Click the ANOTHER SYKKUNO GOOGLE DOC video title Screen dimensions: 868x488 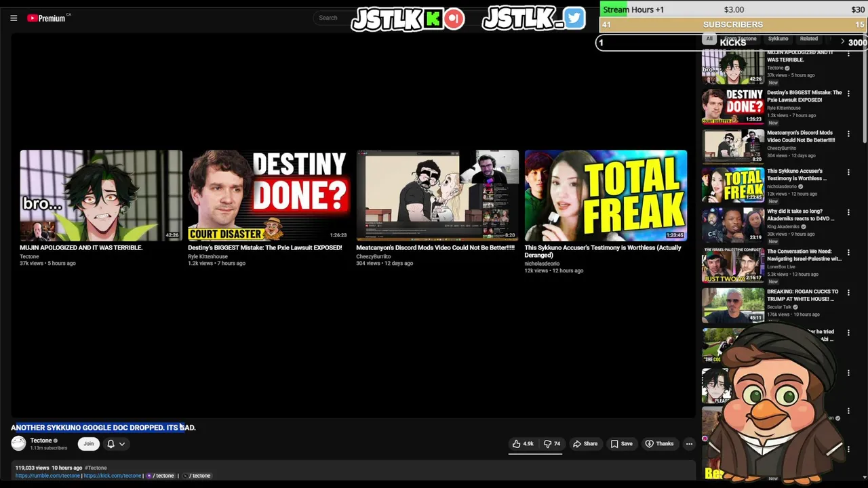point(103,428)
